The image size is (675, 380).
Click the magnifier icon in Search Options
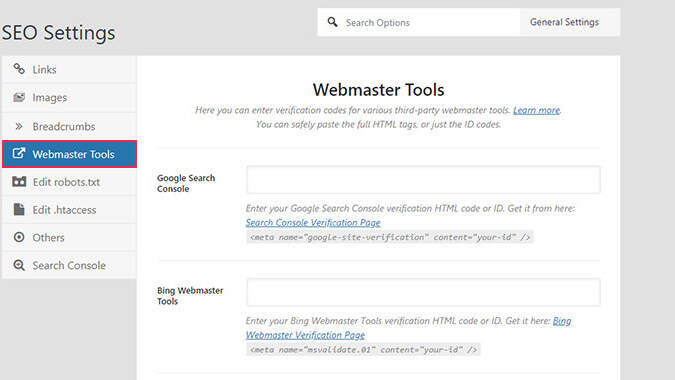coord(332,22)
